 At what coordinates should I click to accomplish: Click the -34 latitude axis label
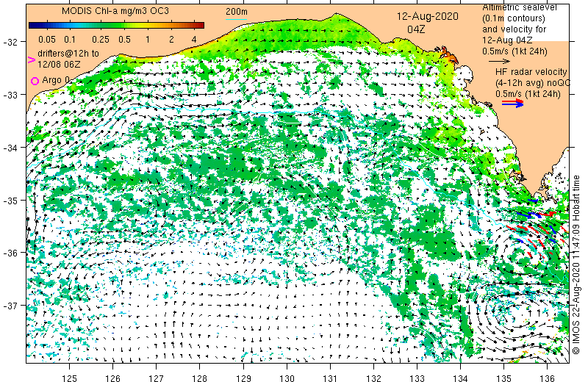(10, 148)
